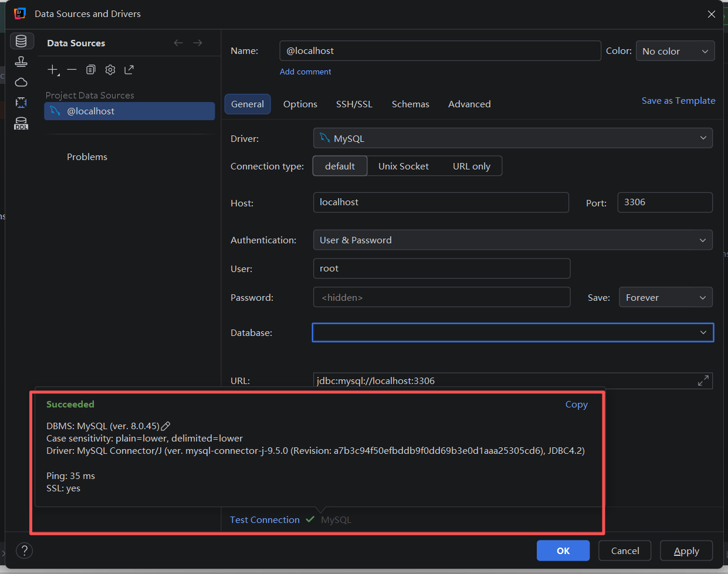Click the MySQL driver label beside Test Connection

(x=336, y=519)
